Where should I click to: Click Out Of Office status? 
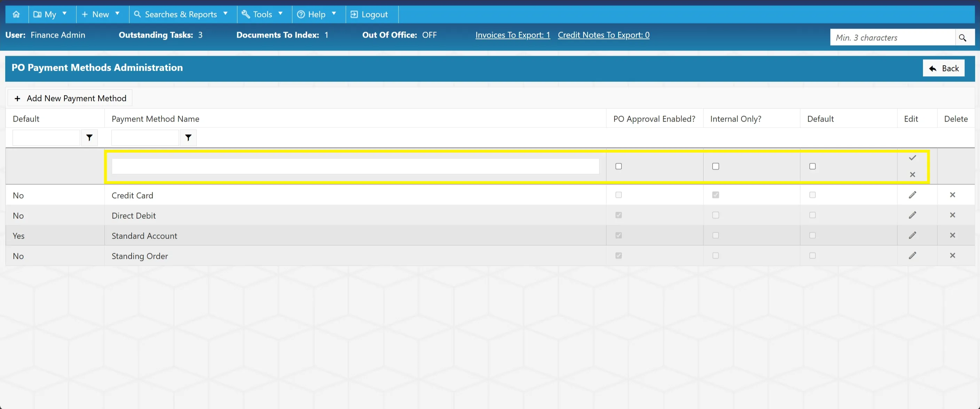click(429, 35)
